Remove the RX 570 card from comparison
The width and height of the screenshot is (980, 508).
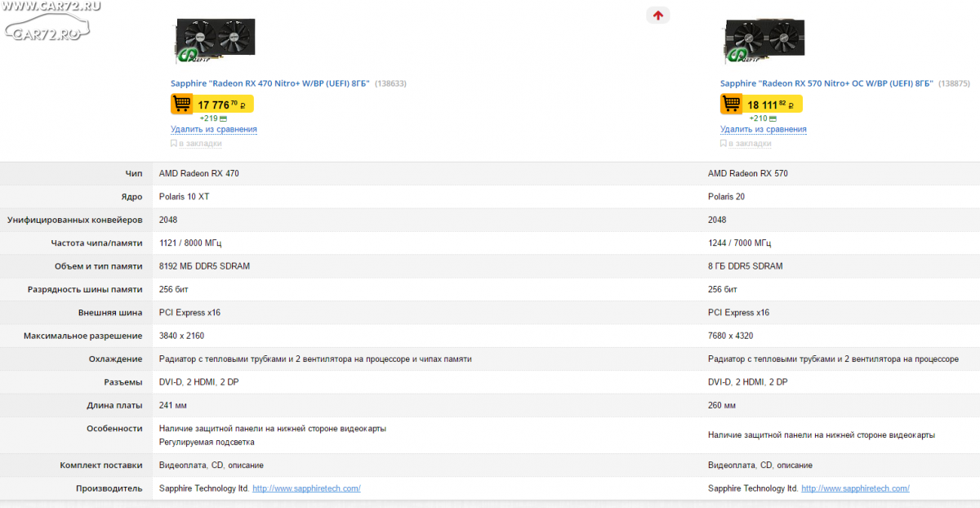point(764,129)
